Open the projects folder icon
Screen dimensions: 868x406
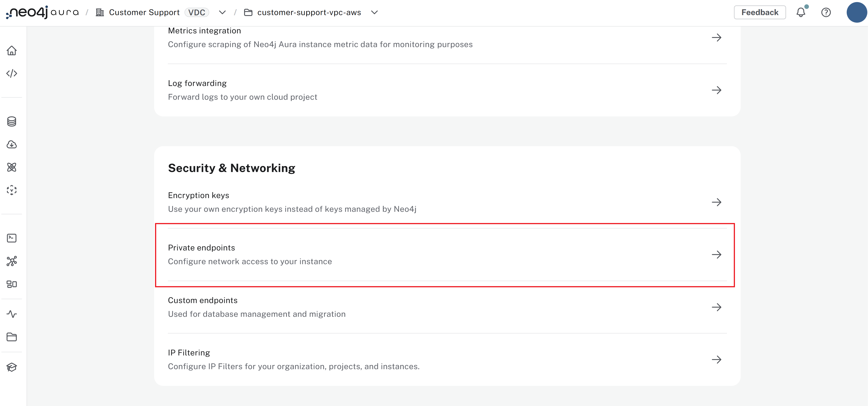pyautogui.click(x=12, y=337)
